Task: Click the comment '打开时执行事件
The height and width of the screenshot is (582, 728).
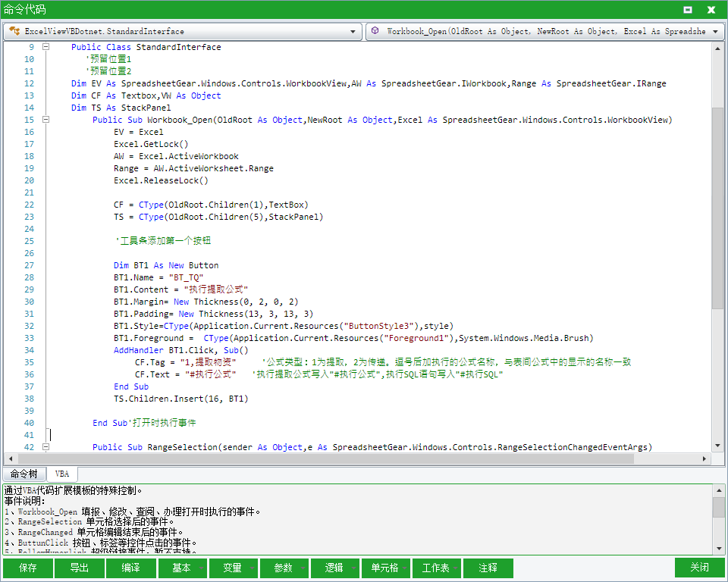Action: tap(162, 423)
